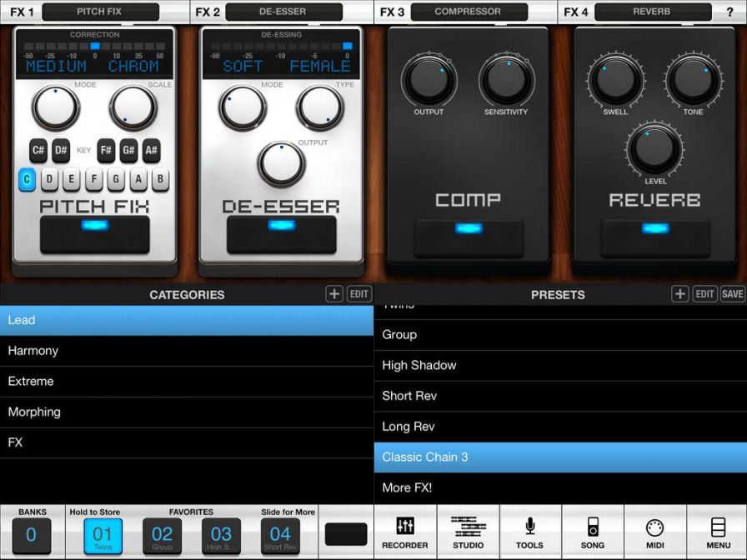Open the Recorder panel
Viewport: 747px width, 560px height.
(406, 531)
